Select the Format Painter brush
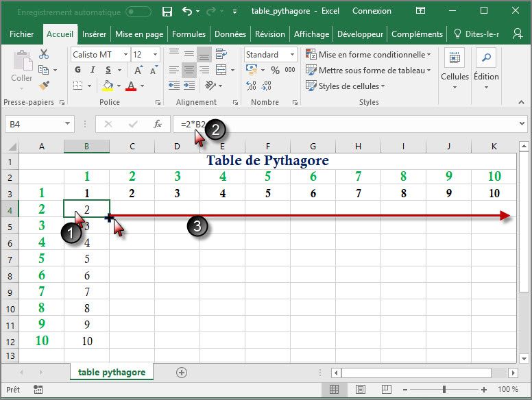The height and width of the screenshot is (400, 532). tap(44, 86)
